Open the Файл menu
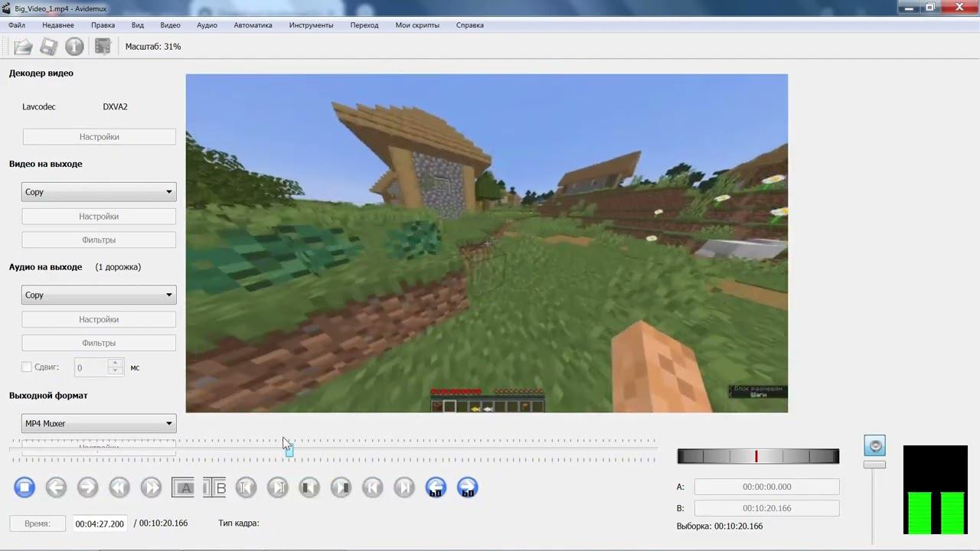This screenshot has width=980, height=551. point(17,25)
